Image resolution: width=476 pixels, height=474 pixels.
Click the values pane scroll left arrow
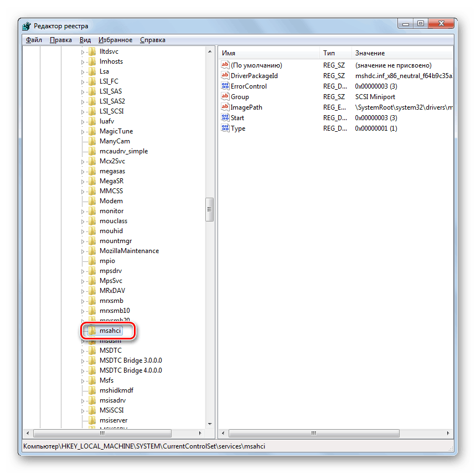point(223,434)
